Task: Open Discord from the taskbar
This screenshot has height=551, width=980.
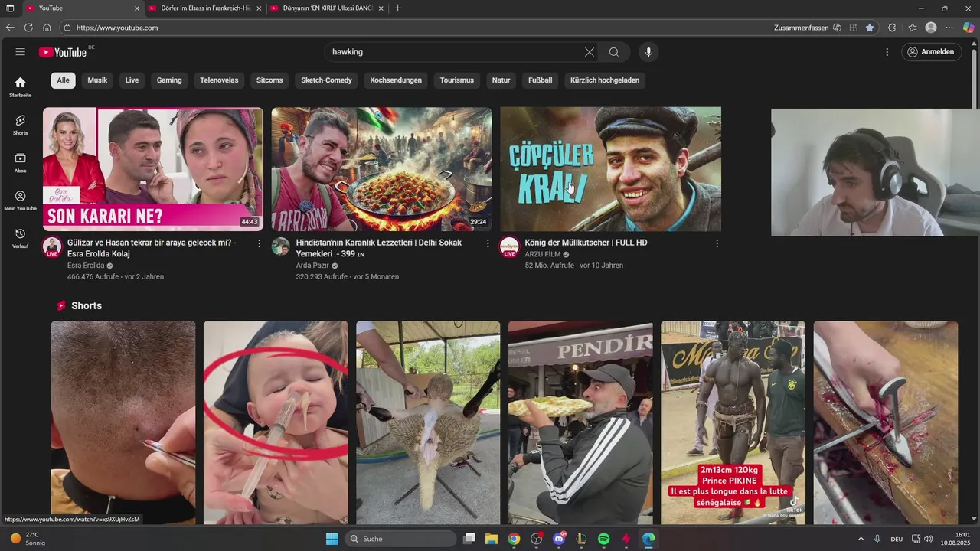Action: 559,539
